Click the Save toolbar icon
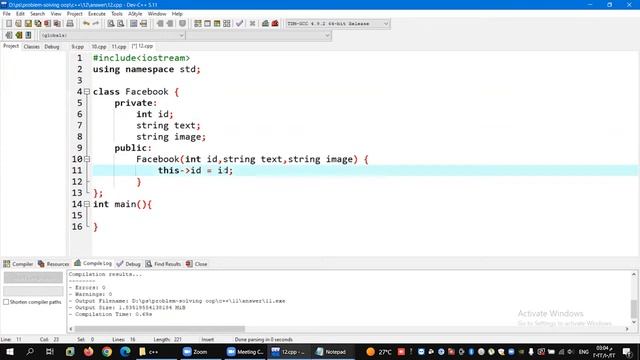Viewport: 640px width, 360px height. [x=28, y=24]
